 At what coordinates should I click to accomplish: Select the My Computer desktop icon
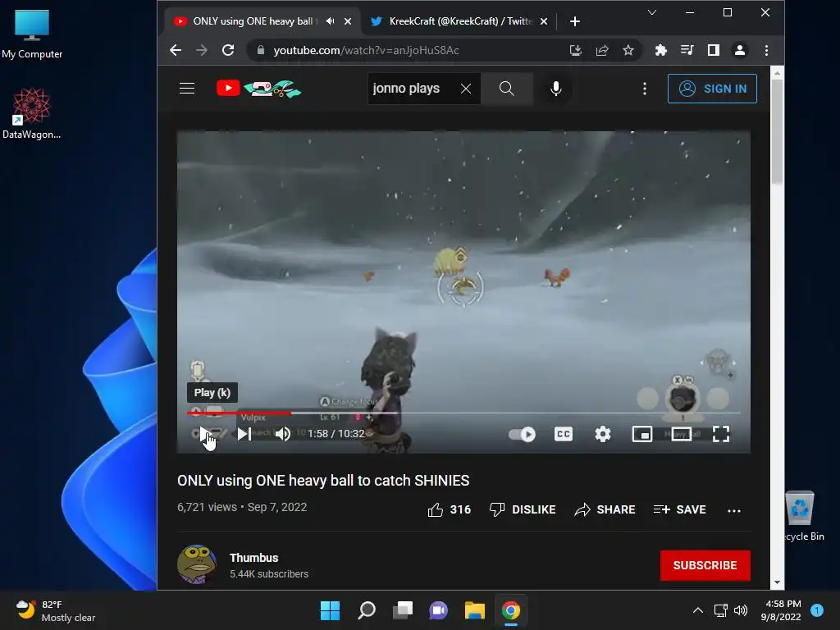[x=32, y=34]
